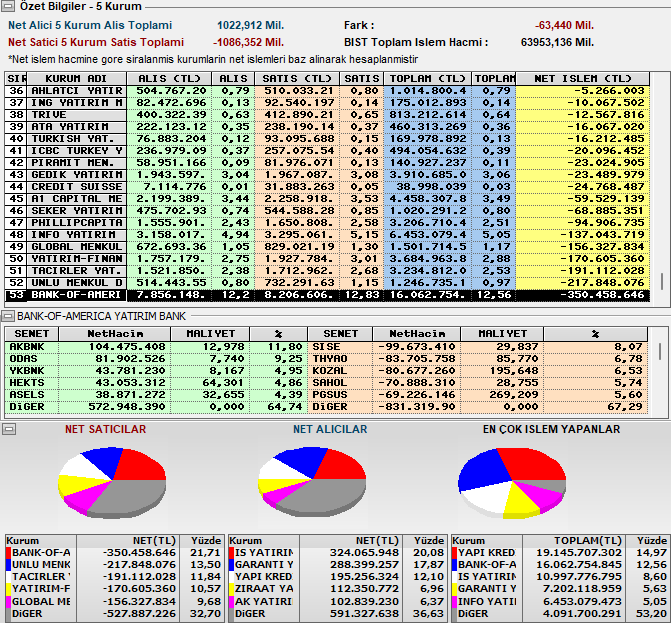Click the NET ALICILAR pie chart
This screenshot has height=623, width=671.
[312, 481]
